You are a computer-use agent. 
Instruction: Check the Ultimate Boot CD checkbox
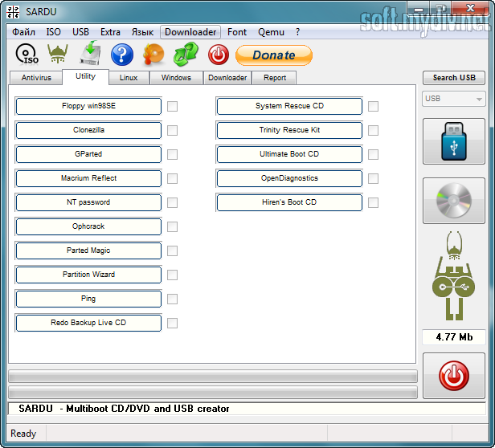(373, 154)
